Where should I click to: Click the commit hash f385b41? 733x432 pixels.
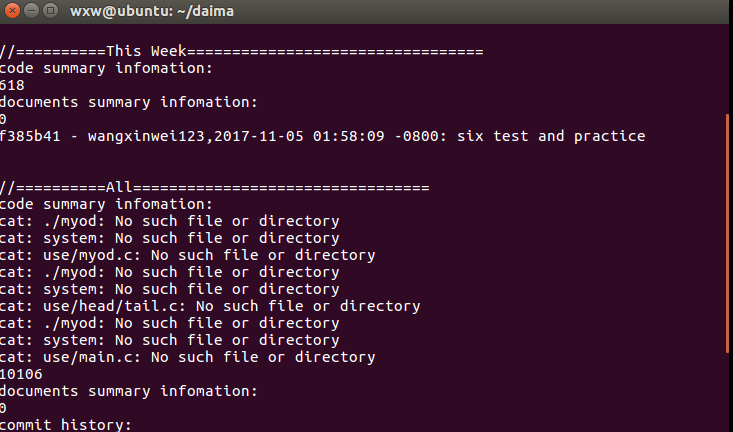[30, 136]
